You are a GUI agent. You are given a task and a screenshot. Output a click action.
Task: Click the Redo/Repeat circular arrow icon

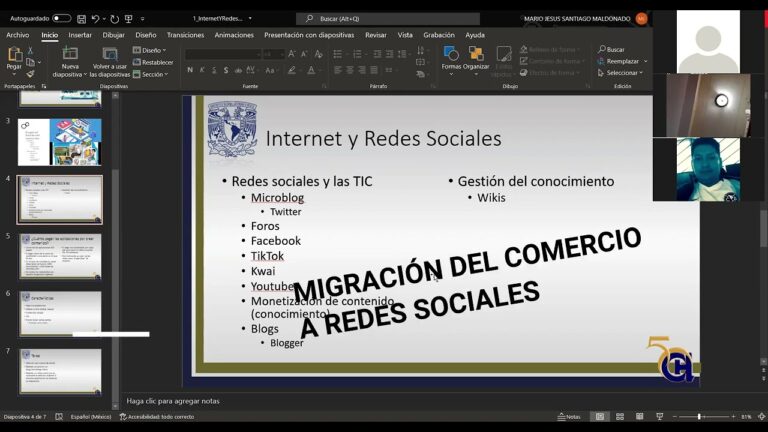point(115,19)
